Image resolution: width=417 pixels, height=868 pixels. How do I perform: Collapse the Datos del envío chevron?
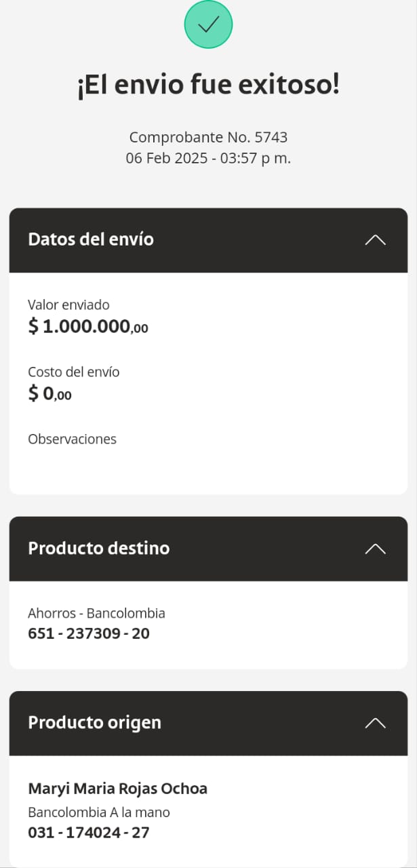pos(375,239)
